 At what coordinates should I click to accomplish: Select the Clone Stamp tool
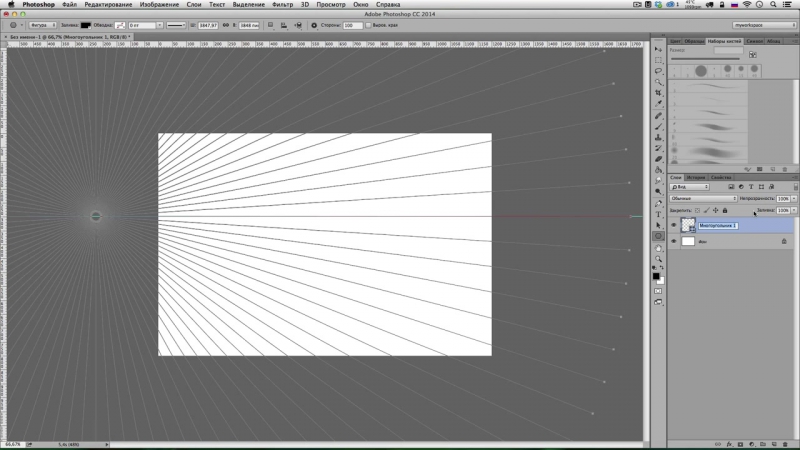point(658,137)
